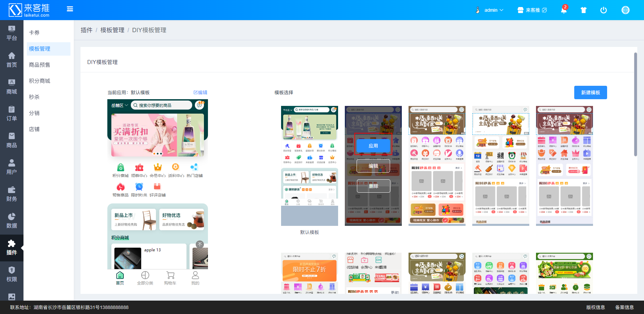Click 插件 in the breadcrumb
This screenshot has height=314, width=644.
click(x=87, y=30)
